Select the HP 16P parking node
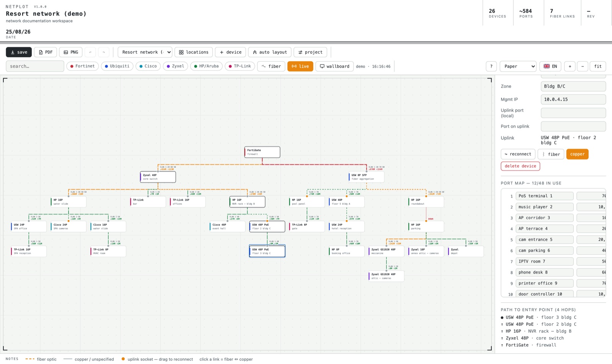The height and width of the screenshot is (364, 612). [x=426, y=226]
